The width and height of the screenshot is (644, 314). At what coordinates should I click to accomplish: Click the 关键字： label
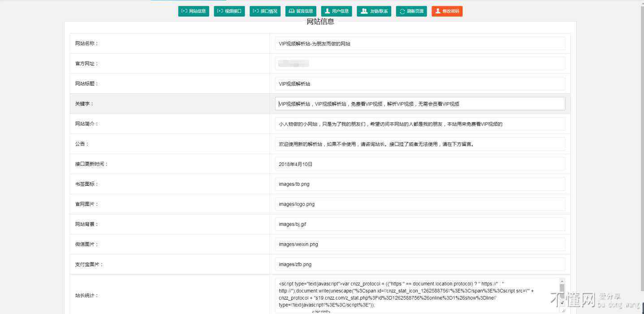84,104
